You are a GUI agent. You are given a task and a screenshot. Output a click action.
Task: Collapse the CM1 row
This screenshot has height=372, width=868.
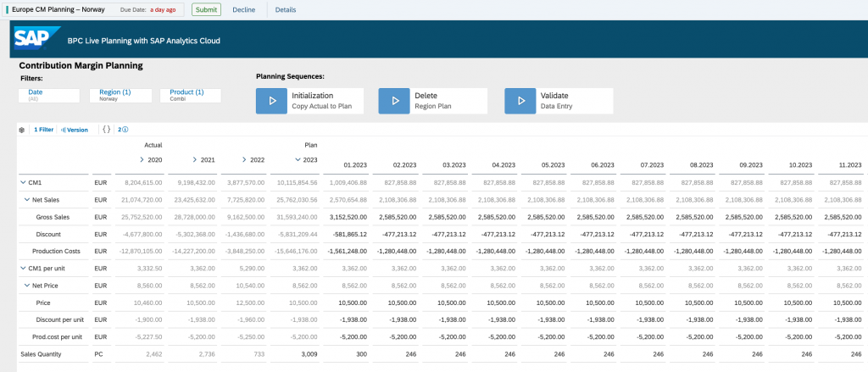(23, 181)
